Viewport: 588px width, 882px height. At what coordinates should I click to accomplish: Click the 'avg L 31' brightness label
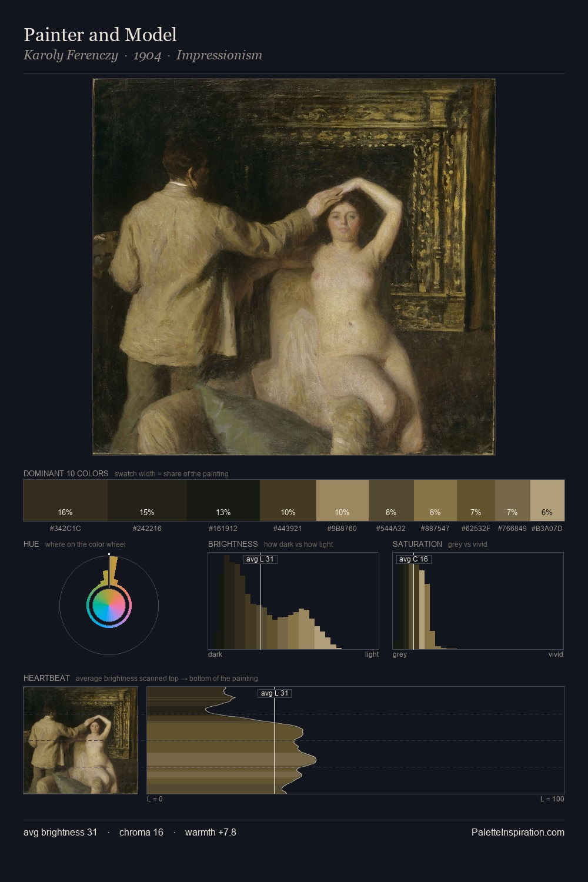[260, 559]
